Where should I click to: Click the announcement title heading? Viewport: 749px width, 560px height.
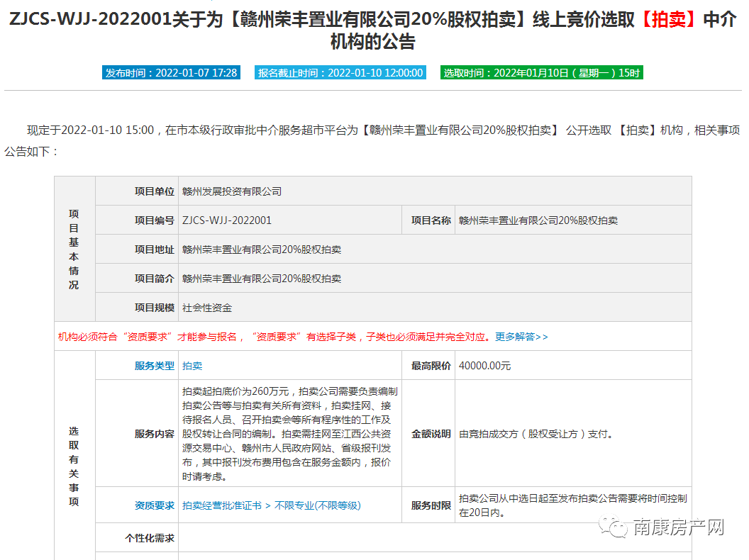[x=374, y=30]
